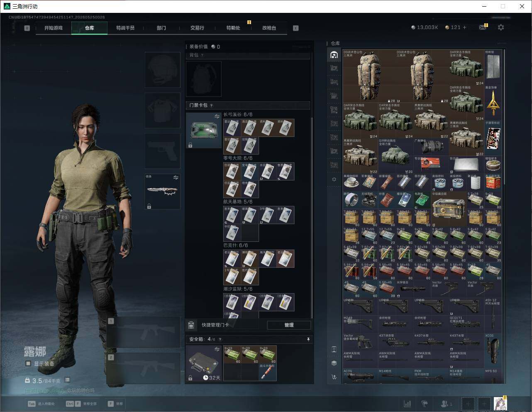Image resolution: width=532 pixels, height=412 pixels.
Task: Click the Q previous-tab key button
Action: pos(27,28)
